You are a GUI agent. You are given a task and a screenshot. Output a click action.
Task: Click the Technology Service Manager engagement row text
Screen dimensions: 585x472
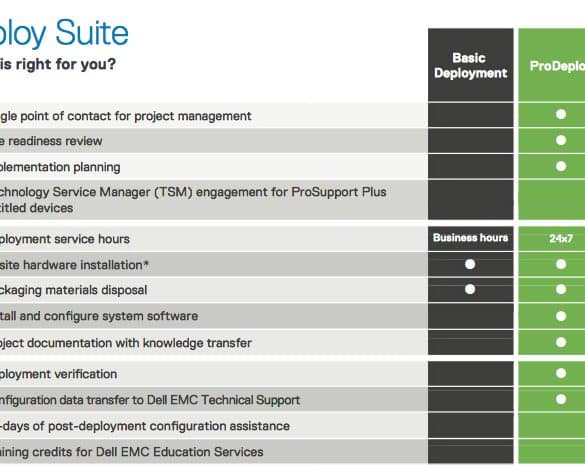click(192, 200)
